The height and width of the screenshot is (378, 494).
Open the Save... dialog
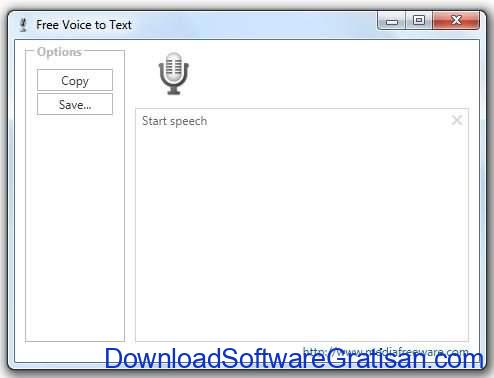(x=75, y=104)
